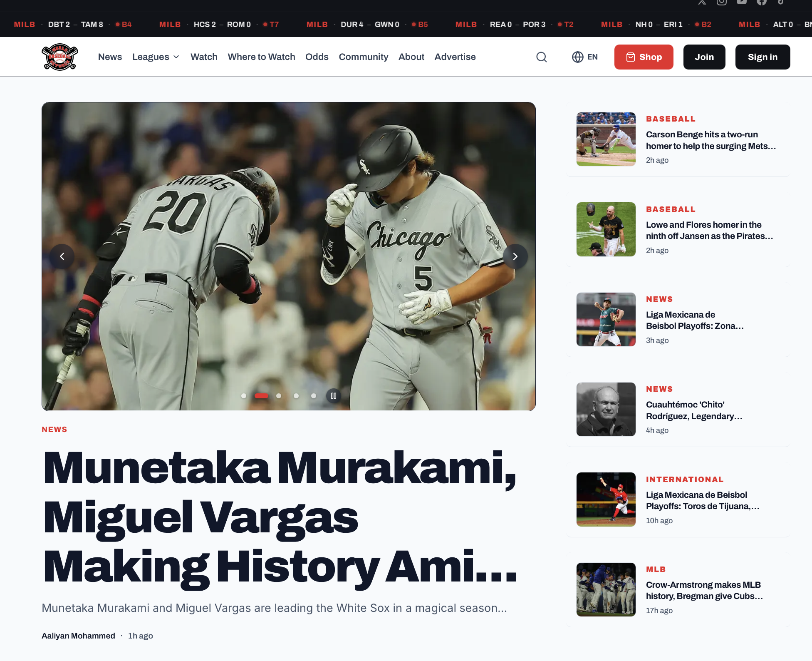Open the search magnifier icon
Screen dimensions: 812x661
(x=542, y=57)
